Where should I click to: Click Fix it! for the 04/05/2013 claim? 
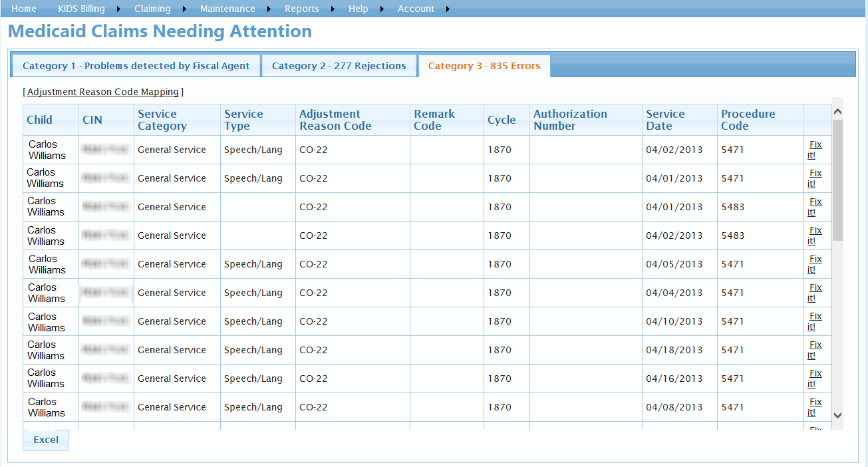coord(815,264)
